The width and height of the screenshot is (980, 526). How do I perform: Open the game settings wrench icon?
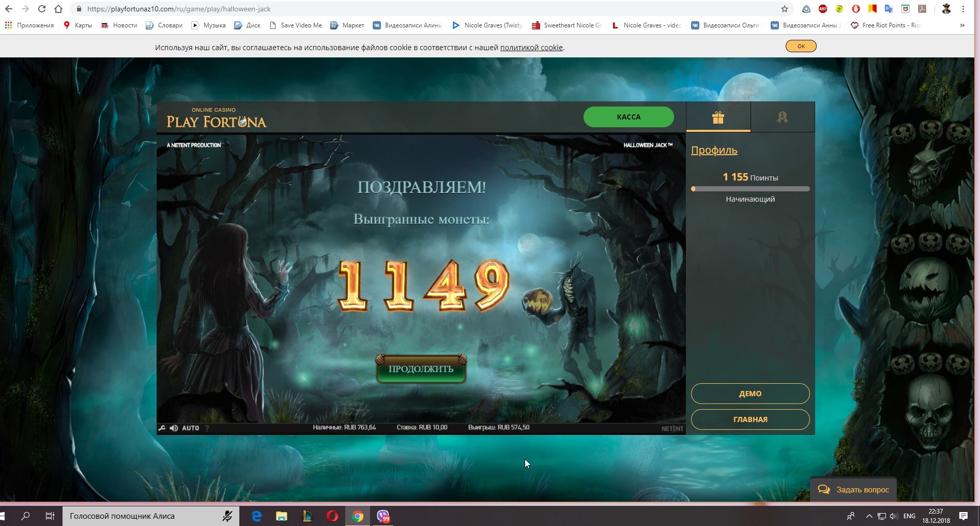[x=162, y=428]
